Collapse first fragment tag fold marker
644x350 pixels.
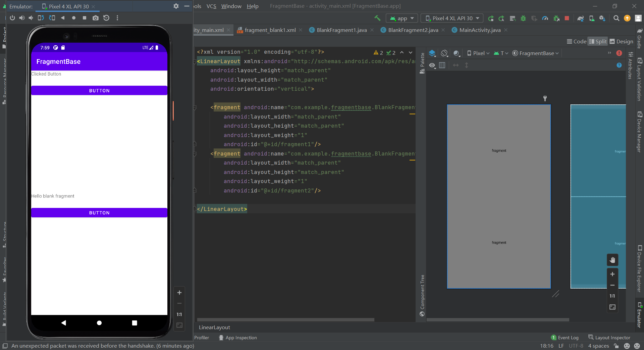195,107
